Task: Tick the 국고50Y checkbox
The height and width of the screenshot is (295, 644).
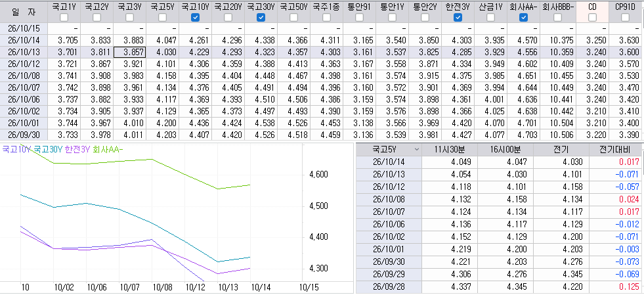Action: pyautogui.click(x=293, y=17)
